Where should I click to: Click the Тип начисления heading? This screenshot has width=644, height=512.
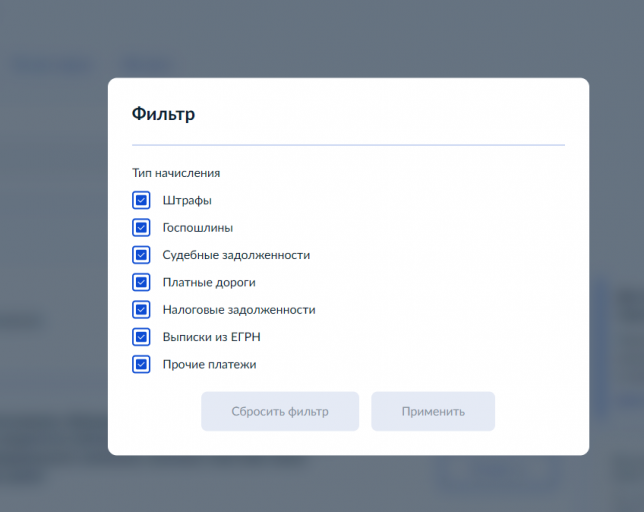(176, 173)
